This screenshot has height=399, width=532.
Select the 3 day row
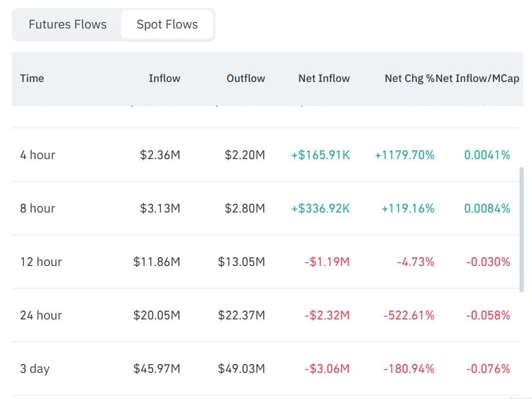(36, 368)
